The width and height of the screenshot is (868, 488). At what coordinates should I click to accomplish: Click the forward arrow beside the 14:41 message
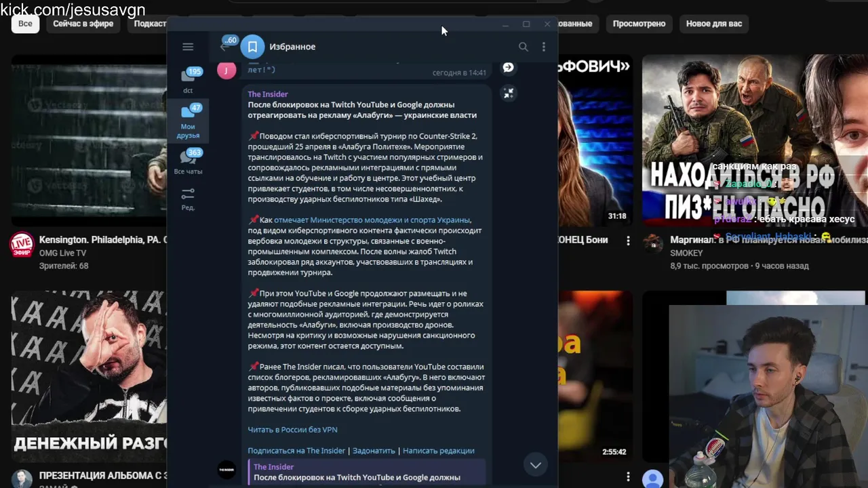point(508,67)
